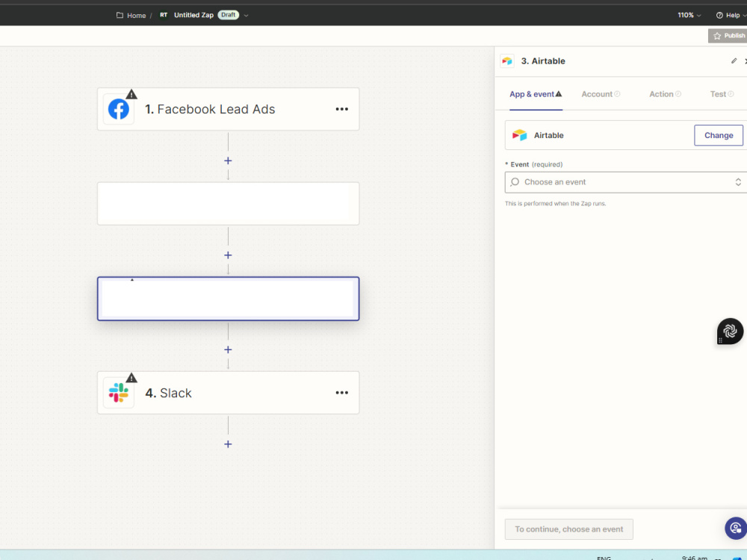Open the Help menu
The image size is (747, 560).
click(x=731, y=15)
